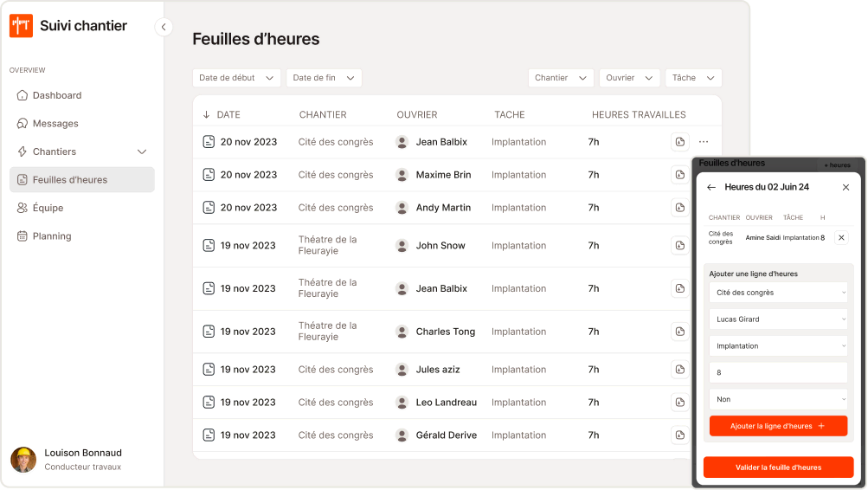Click the CHANTIER column header
Screen dimensions: 868x490
coord(323,114)
